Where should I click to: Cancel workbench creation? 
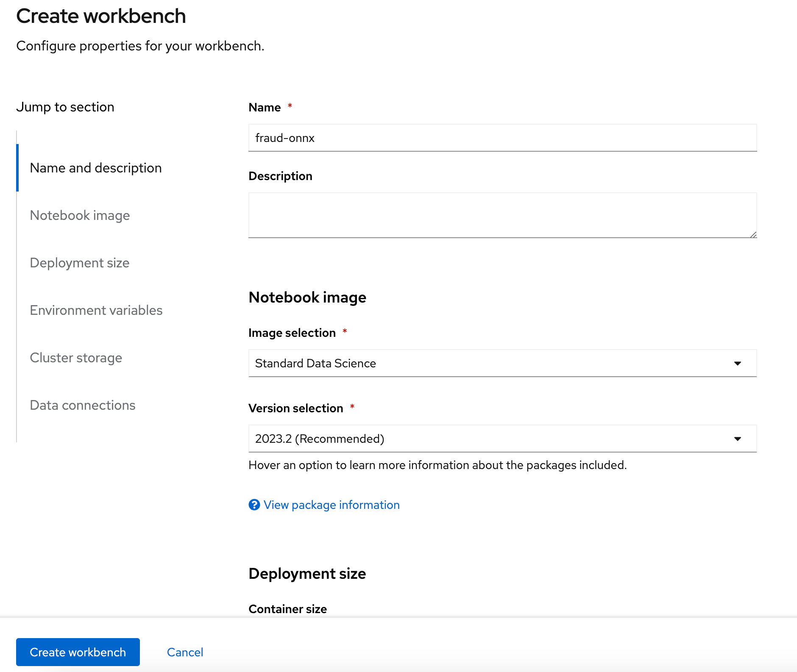point(185,652)
